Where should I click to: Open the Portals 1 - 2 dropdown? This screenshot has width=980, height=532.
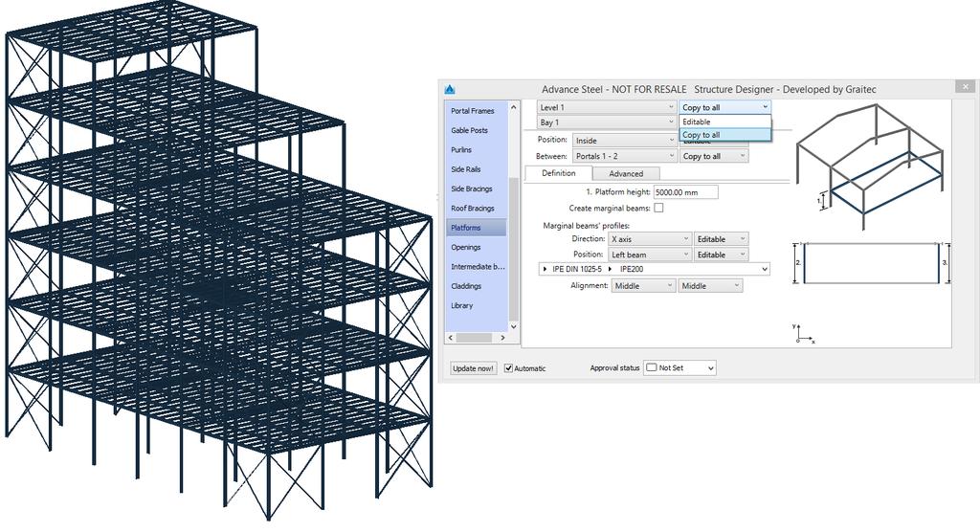pos(624,156)
